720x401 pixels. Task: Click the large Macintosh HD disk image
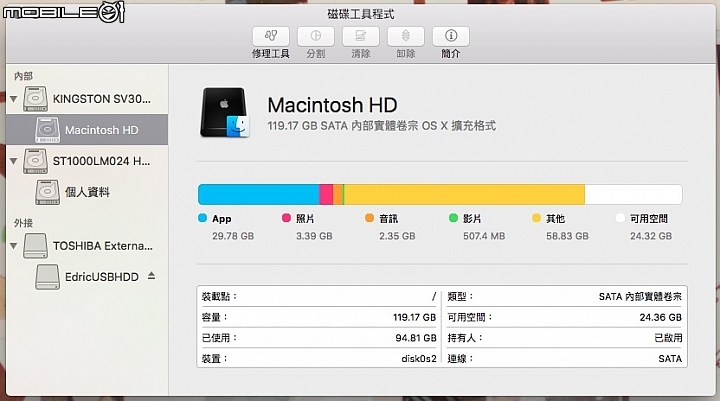224,113
